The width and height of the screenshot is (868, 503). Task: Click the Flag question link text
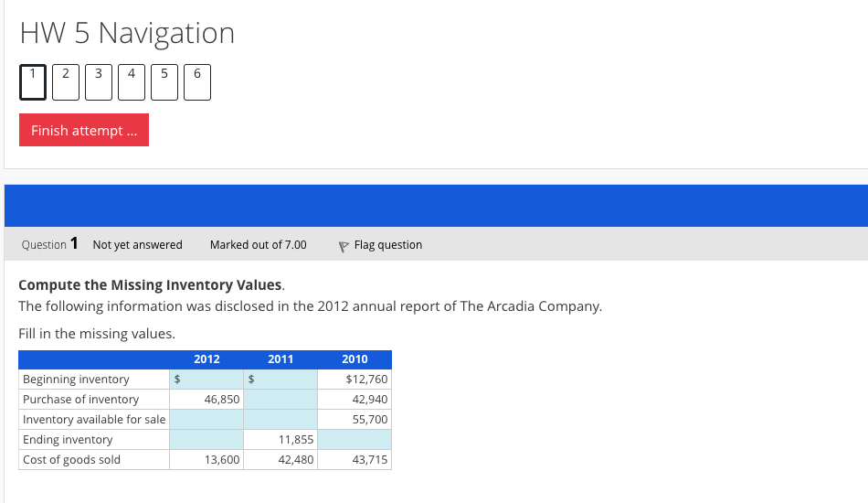coord(387,245)
